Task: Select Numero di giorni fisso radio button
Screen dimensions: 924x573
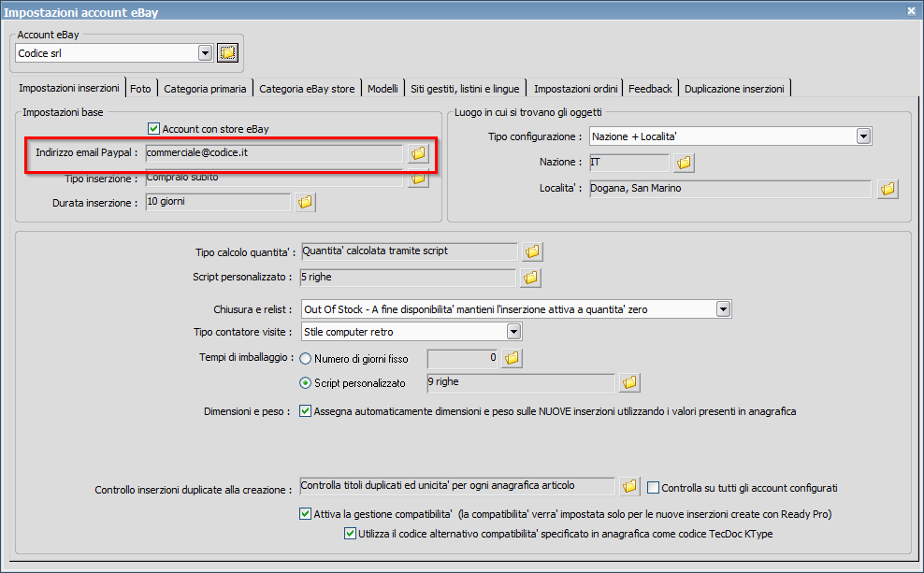Action: coord(305,359)
